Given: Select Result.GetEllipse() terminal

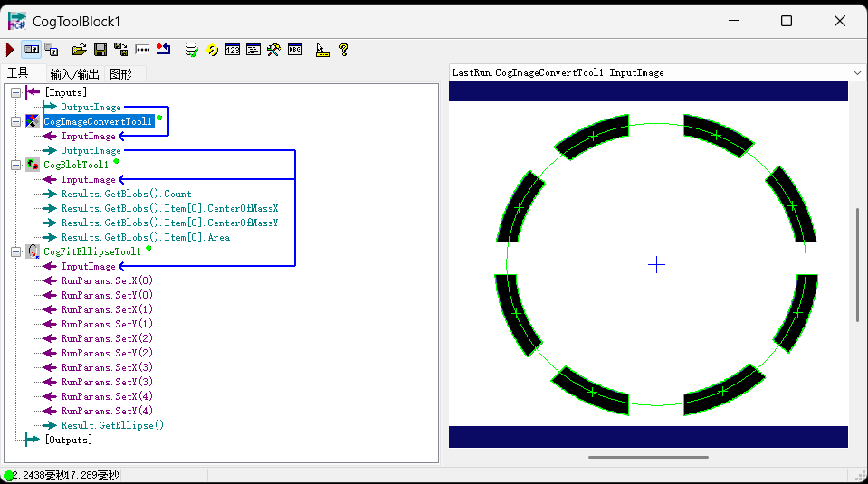Looking at the screenshot, I should point(112,425).
